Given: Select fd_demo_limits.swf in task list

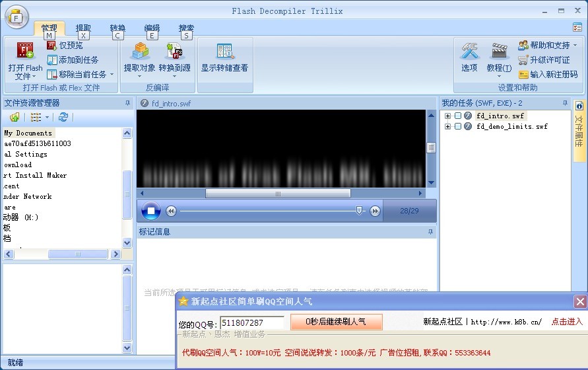Looking at the screenshot, I should [x=512, y=126].
